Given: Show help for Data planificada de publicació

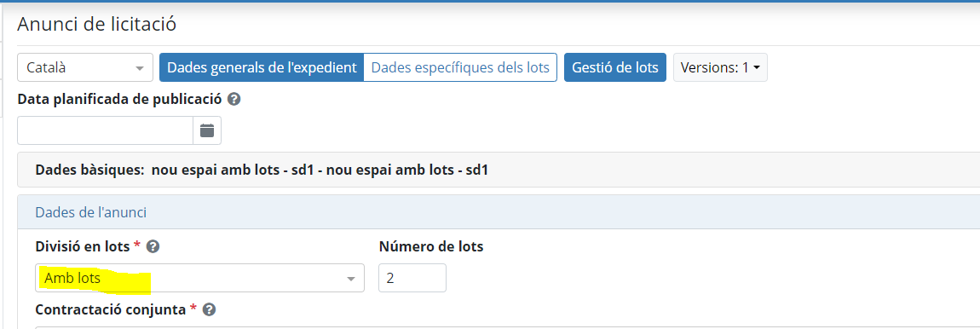Looking at the screenshot, I should click(233, 99).
